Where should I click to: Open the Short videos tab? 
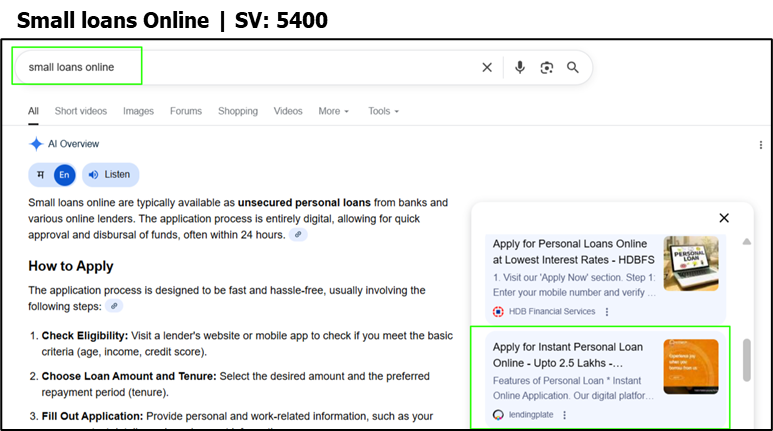click(x=81, y=111)
